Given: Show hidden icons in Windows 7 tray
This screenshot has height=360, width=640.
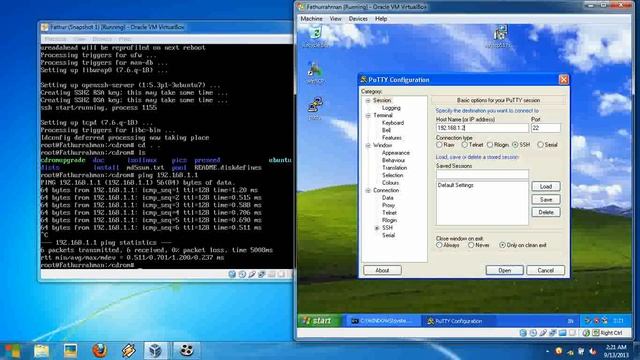Looking at the screenshot, I should [x=547, y=351].
